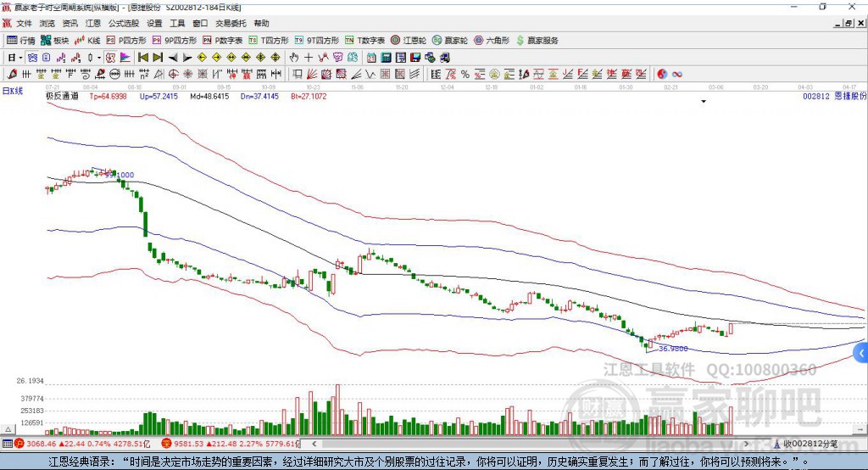
Task: Click the Bt=27.1072 value
Action: pyautogui.click(x=309, y=96)
